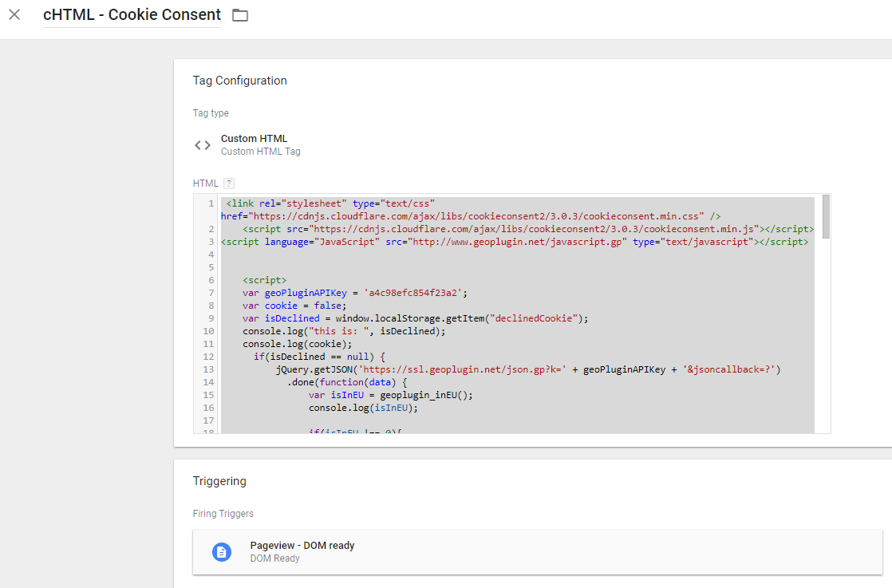Open the HTML field help question mark

228,184
